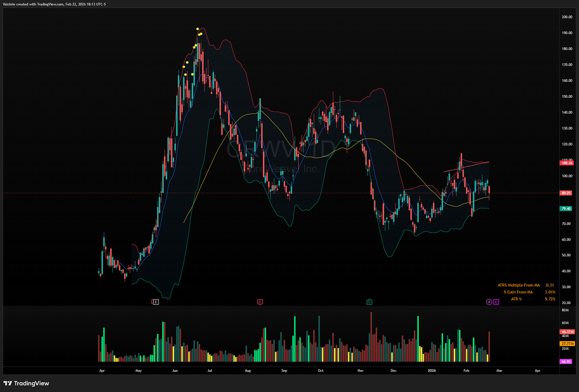
Task: Click the Jul label on time axis
Action: [210, 371]
